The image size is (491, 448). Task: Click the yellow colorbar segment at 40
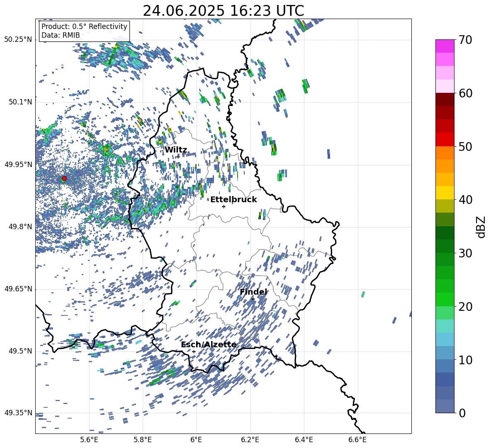[445, 193]
